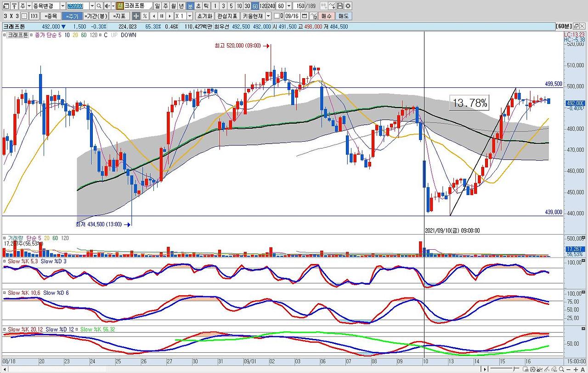
Task: Open the dropdown arrow beside the speaker icon
Action: point(113,6)
